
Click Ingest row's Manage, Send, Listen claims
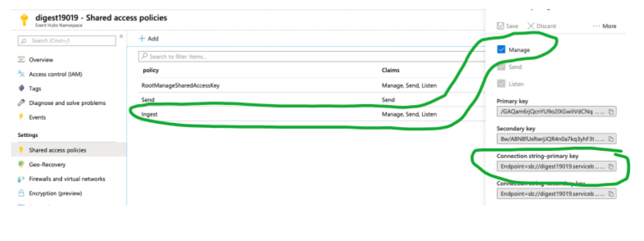pos(409,114)
